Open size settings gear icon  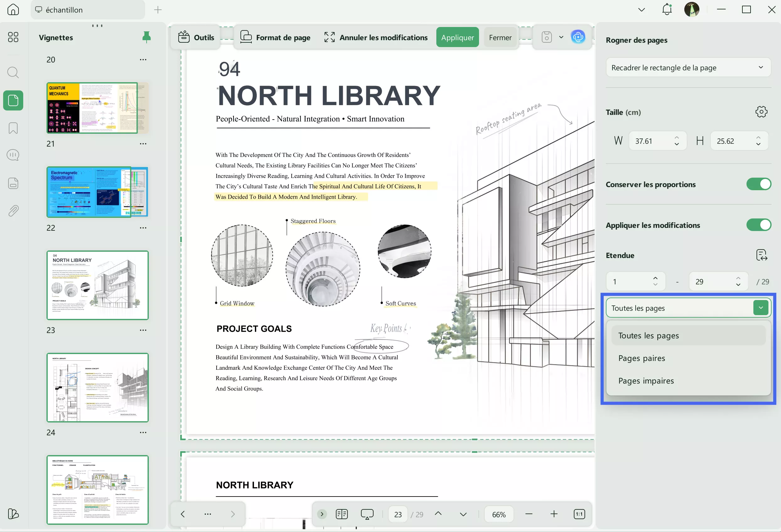[761, 112]
